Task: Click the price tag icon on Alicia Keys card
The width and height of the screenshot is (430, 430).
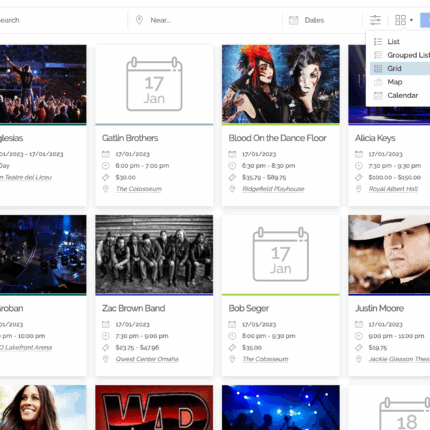Action: [359, 177]
